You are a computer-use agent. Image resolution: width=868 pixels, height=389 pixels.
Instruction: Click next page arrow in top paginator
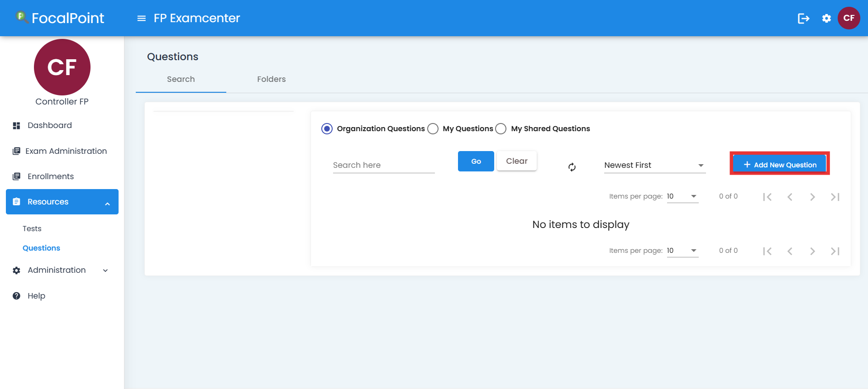click(x=812, y=197)
